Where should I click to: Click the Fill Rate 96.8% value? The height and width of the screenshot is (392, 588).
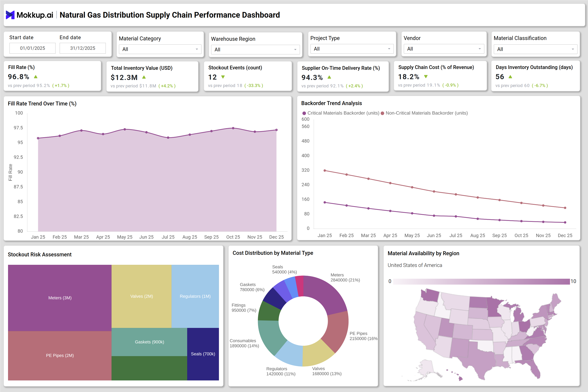[x=18, y=77]
